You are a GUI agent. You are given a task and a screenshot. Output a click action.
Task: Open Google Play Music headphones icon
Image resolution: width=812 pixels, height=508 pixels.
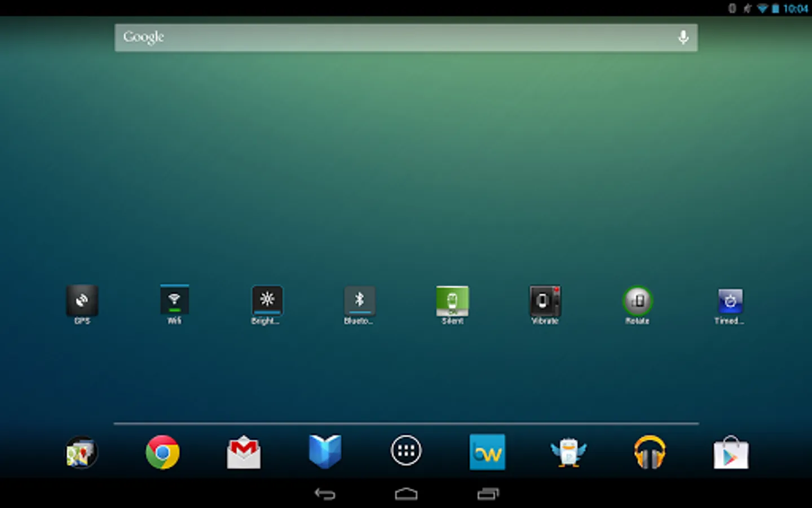click(650, 452)
